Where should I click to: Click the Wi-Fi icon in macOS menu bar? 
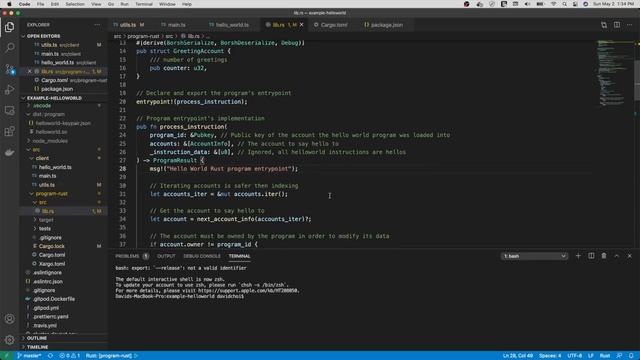[553, 4]
